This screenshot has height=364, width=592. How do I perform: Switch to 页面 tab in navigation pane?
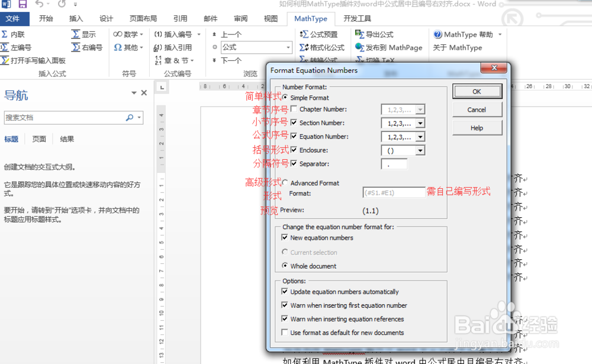tap(39, 139)
